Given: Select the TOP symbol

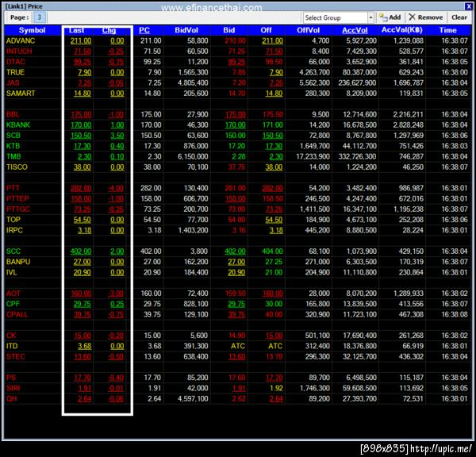Looking at the screenshot, I should click(13, 220).
